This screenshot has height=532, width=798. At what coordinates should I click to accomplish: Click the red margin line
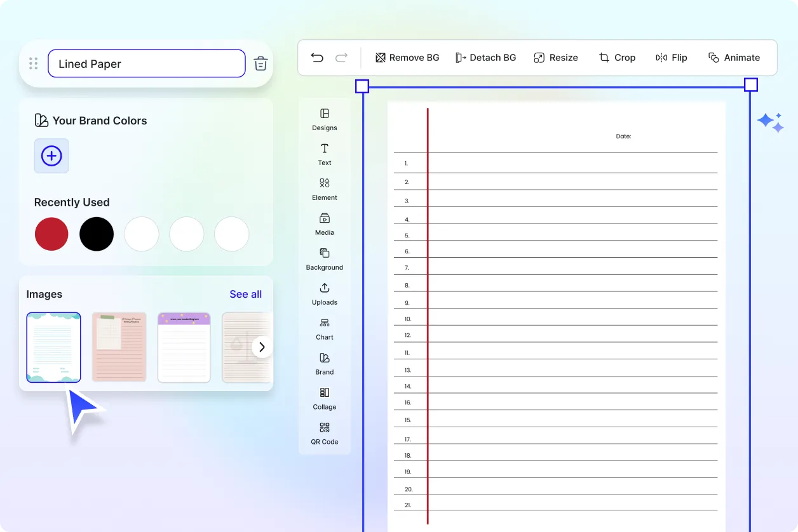pos(428,316)
